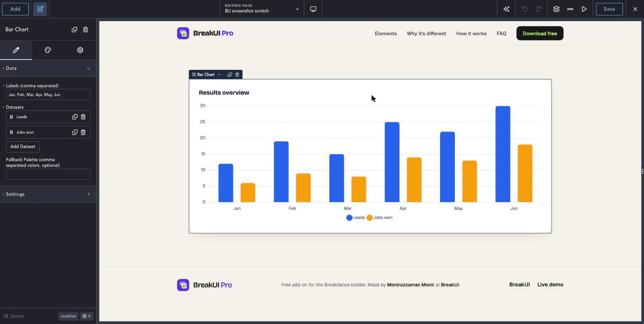The image size is (644, 324).
Task: Duplicate Bar Chart from panel header
Action: pos(74,30)
